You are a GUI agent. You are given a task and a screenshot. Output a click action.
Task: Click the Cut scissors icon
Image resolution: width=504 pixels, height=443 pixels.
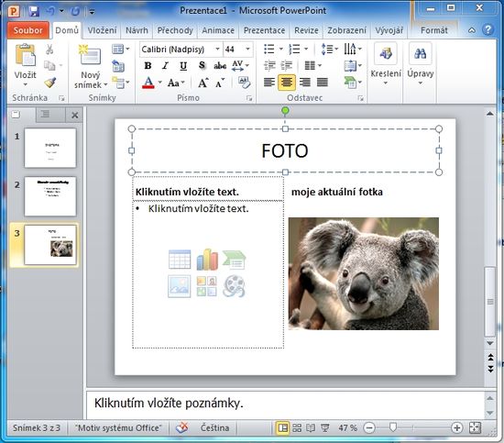49,50
